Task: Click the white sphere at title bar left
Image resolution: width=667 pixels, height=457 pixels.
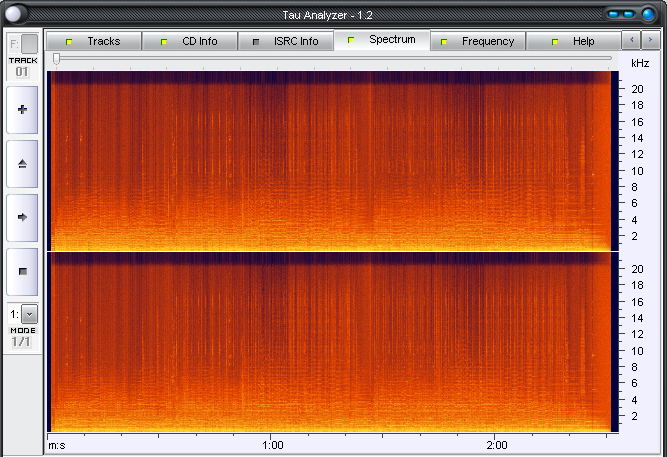Action: click(14, 14)
